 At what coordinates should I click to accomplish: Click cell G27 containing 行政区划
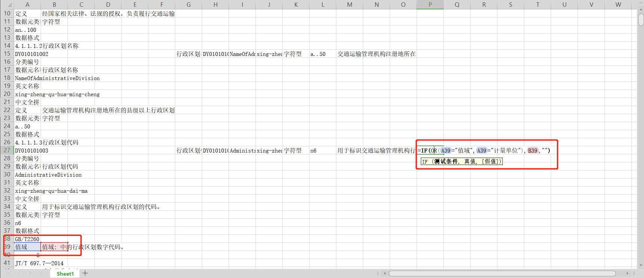coord(189,150)
